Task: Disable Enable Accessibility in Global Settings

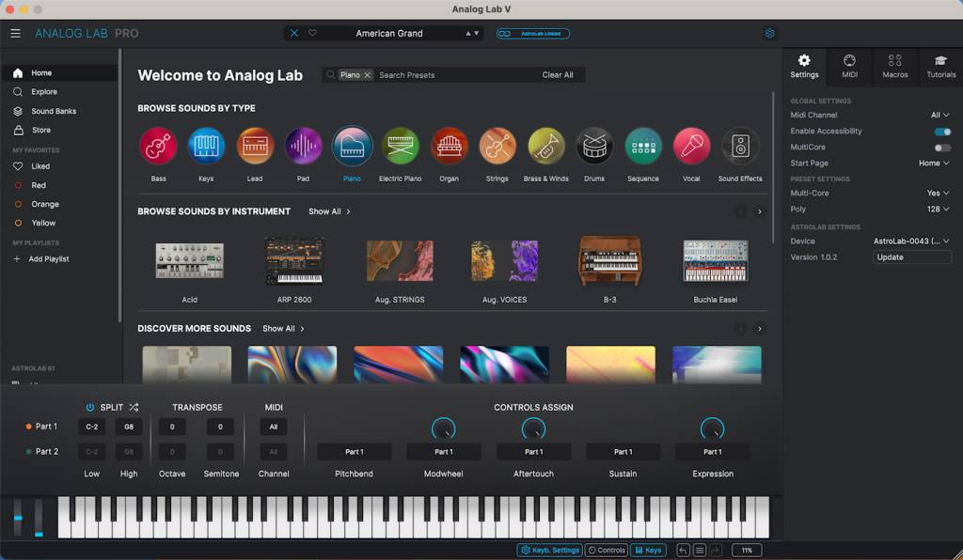Action: pyautogui.click(x=942, y=131)
